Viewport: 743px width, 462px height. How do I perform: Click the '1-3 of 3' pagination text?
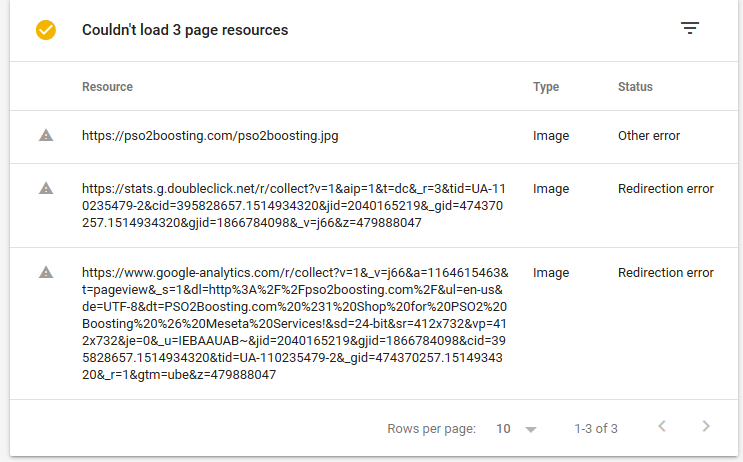(x=596, y=429)
